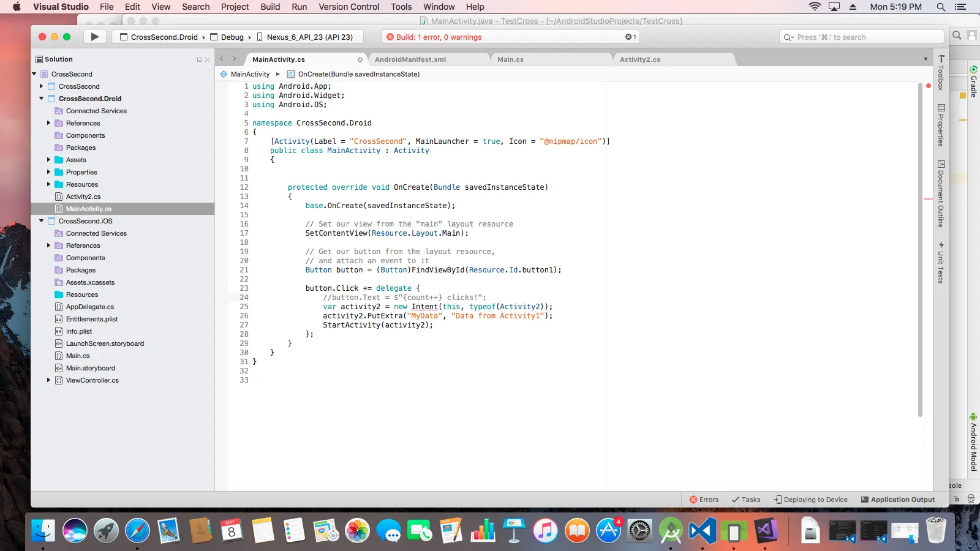Open the MainActivity class breadcrumb

point(245,74)
